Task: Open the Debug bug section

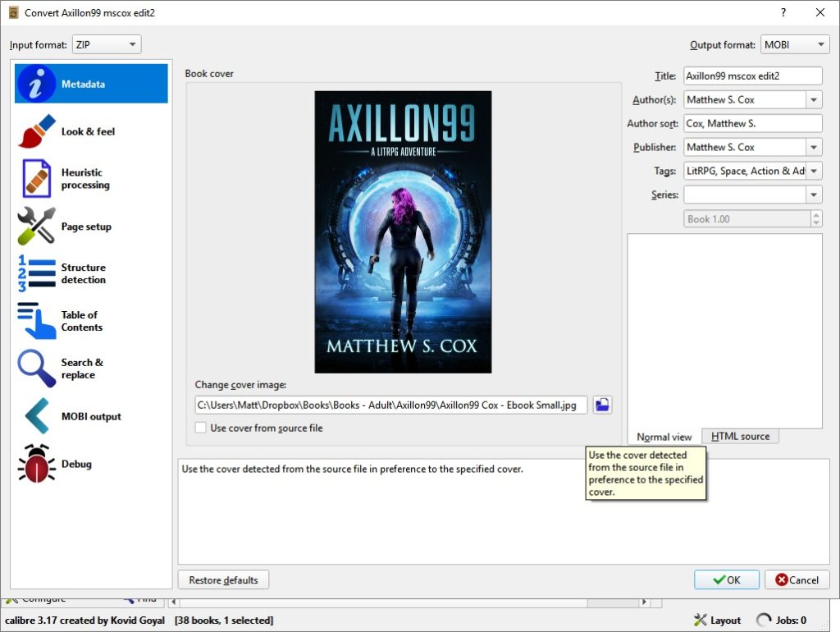Action: coord(91,464)
